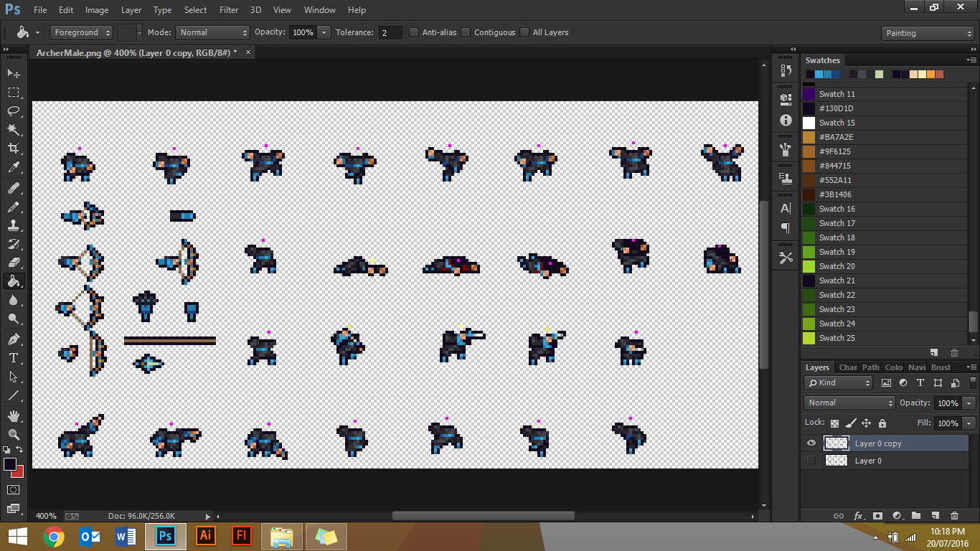
Task: Enable the All Layers checkbox
Action: 524,32
